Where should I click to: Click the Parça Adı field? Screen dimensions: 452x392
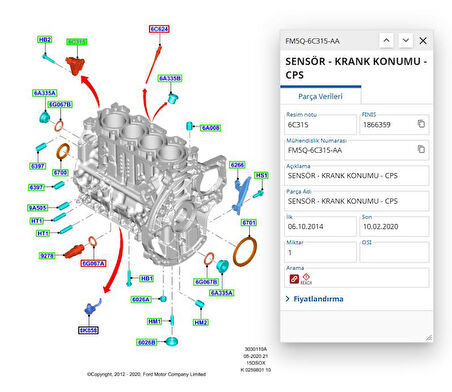[357, 201]
